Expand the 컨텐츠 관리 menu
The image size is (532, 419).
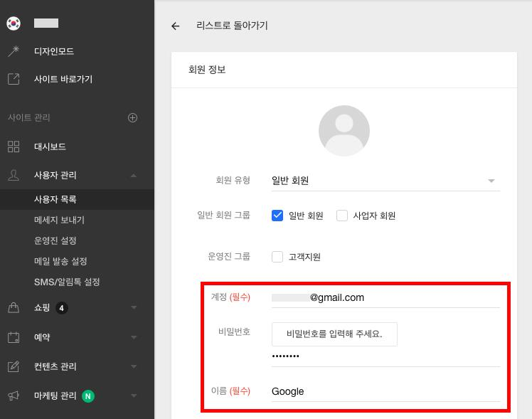click(134, 366)
